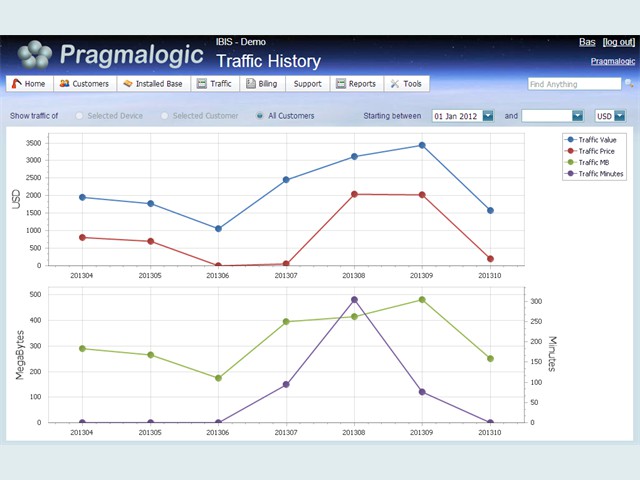Open the Support menu

click(x=308, y=84)
